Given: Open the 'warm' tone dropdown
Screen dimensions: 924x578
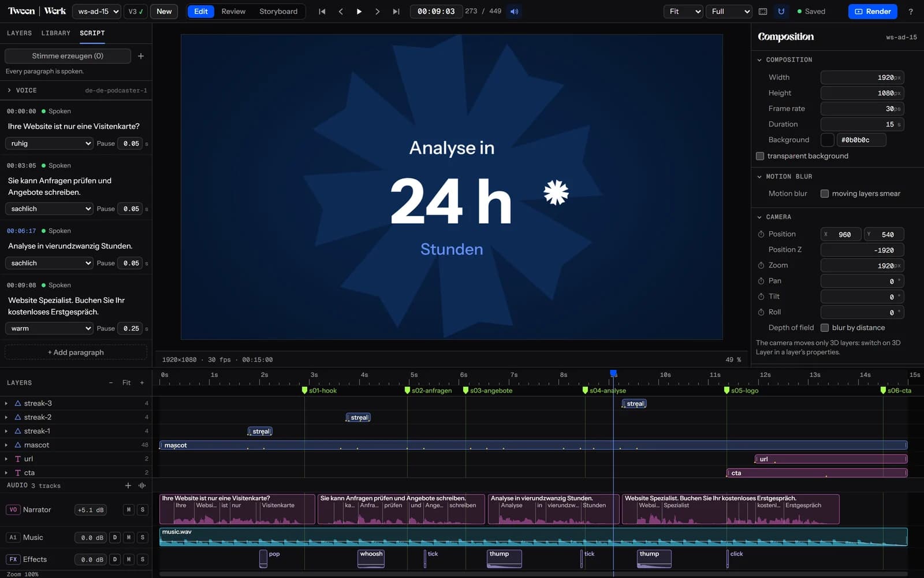Looking at the screenshot, I should click(x=49, y=328).
